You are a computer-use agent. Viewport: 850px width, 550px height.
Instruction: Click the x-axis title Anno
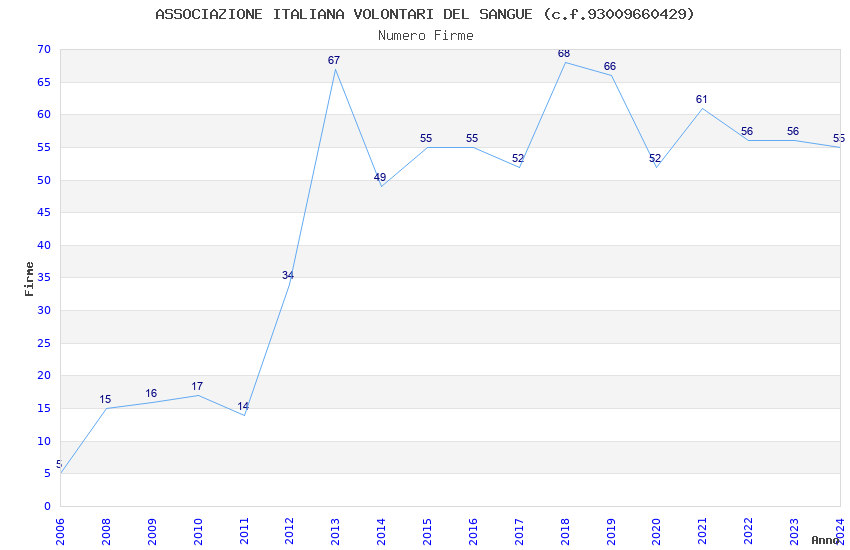click(x=825, y=540)
